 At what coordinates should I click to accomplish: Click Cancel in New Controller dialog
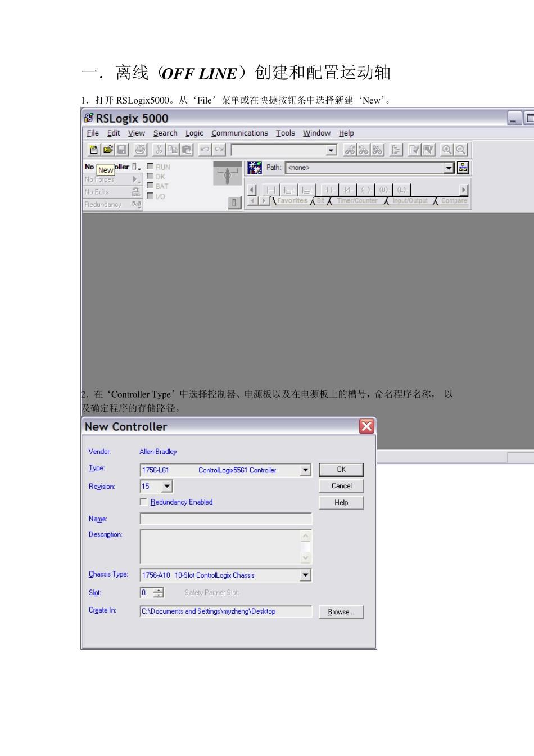click(341, 486)
